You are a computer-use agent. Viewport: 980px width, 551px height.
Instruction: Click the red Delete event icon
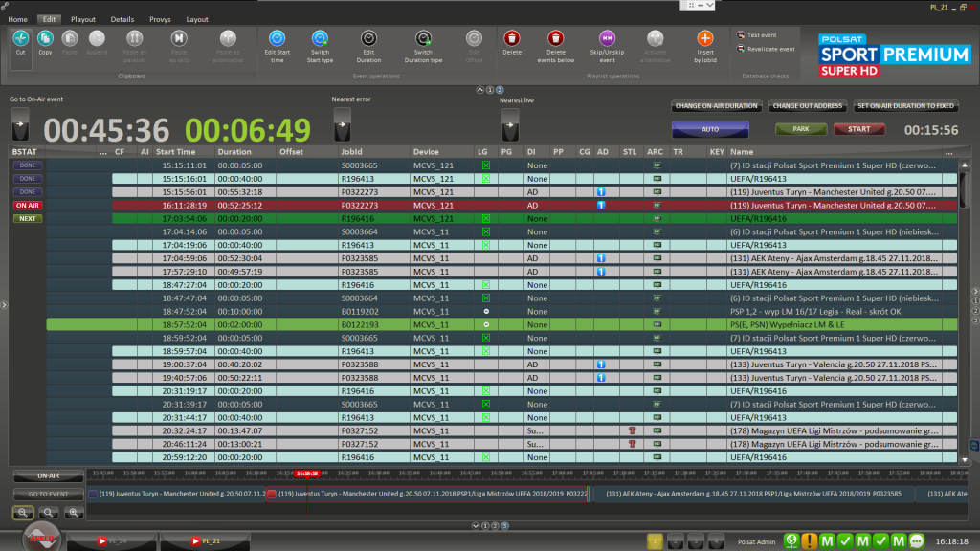[512, 39]
